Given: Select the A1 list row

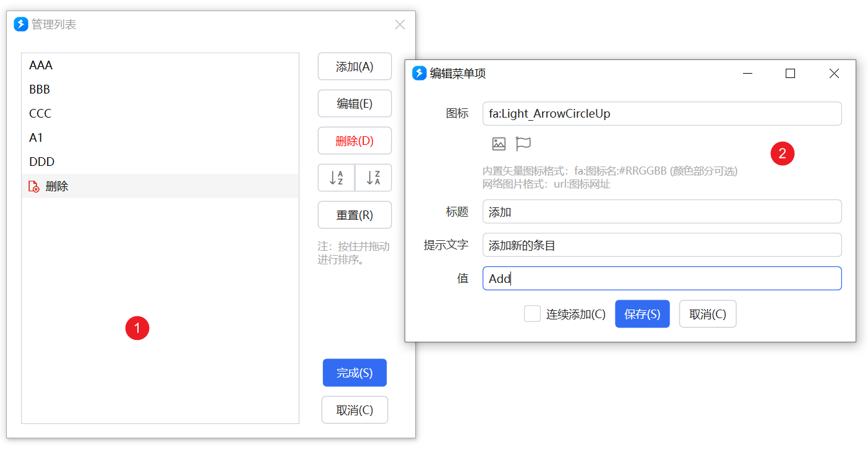Looking at the screenshot, I should pos(160,137).
